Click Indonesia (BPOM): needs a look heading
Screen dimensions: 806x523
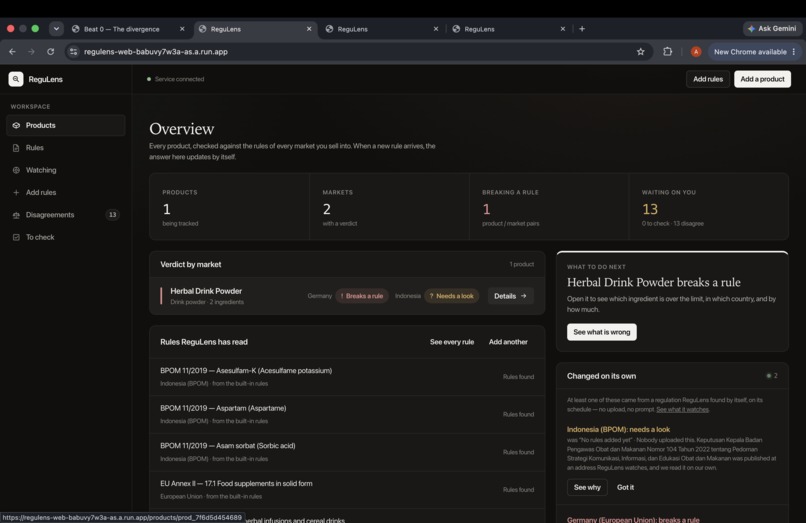click(x=618, y=429)
